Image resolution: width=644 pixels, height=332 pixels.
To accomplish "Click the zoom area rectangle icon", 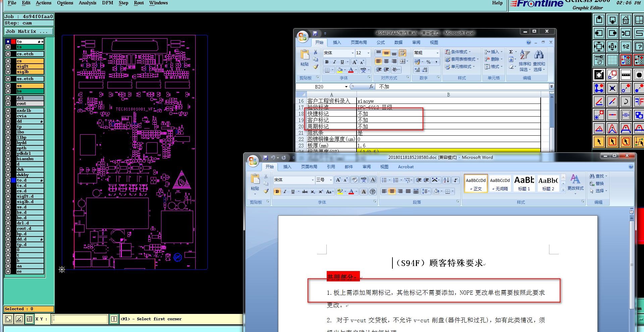I will (x=612, y=75).
